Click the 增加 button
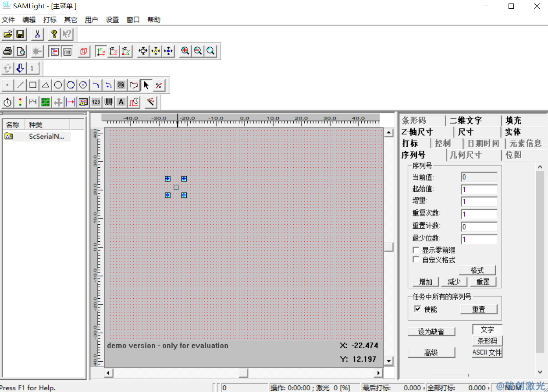 pos(426,282)
